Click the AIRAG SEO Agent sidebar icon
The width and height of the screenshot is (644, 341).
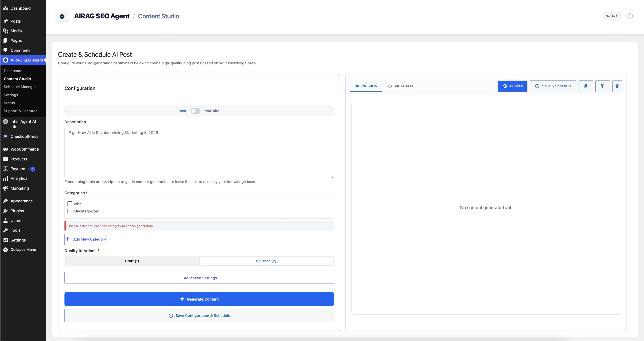click(x=5, y=60)
